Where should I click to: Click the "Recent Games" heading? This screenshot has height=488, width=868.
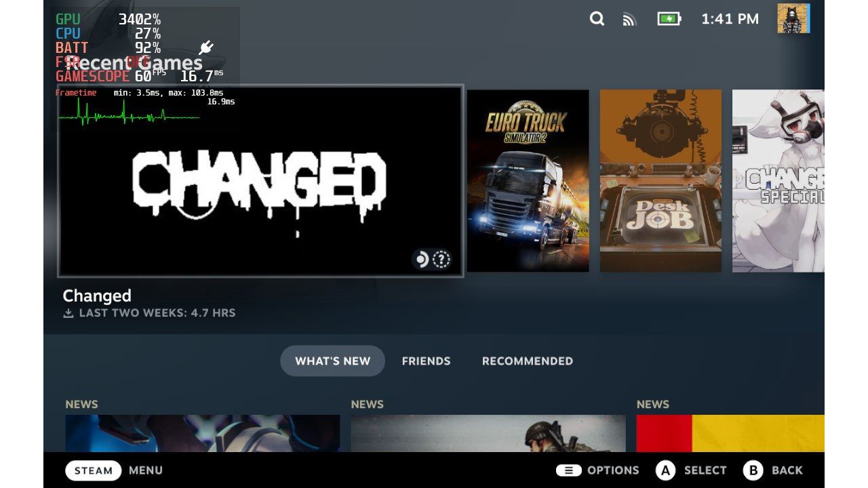point(133,64)
